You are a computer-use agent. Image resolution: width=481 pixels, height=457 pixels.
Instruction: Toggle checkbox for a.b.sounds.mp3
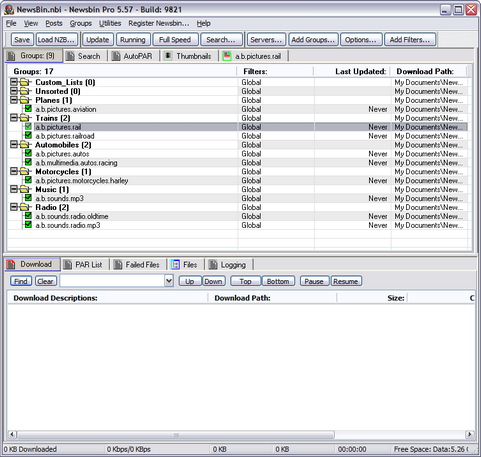[28, 198]
